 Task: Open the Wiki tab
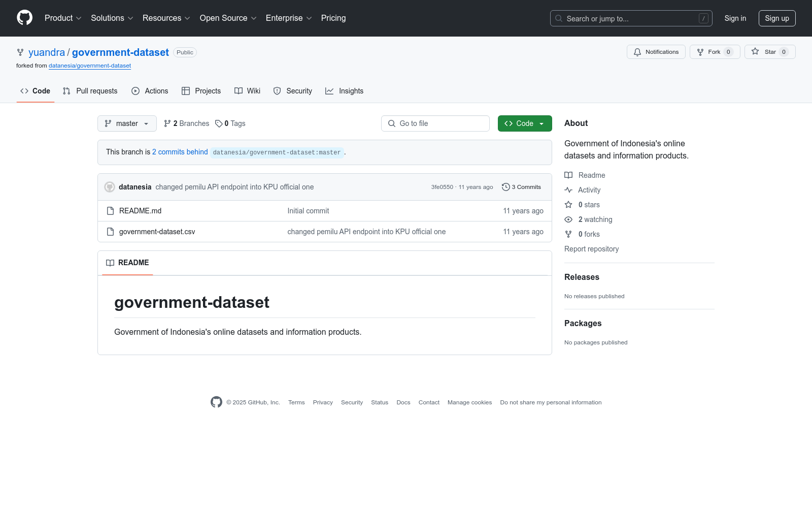pyautogui.click(x=248, y=91)
